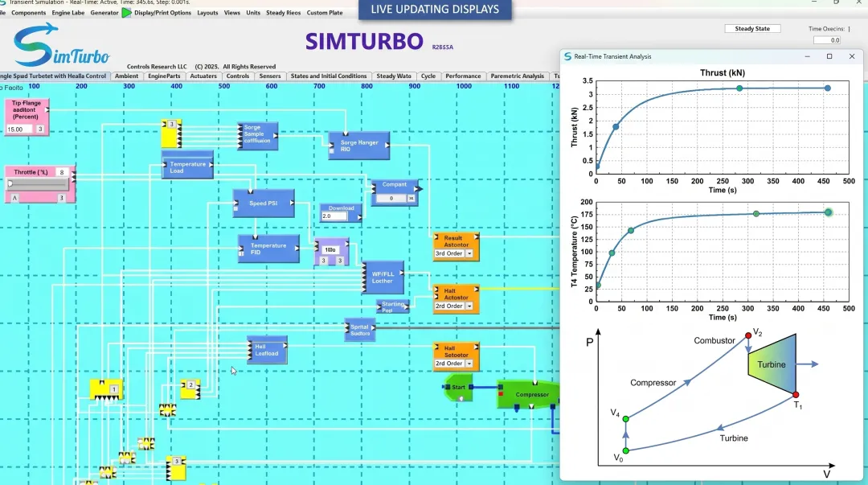Switch to the EngineParts tab
This screenshot has height=485, width=868.
pos(164,76)
